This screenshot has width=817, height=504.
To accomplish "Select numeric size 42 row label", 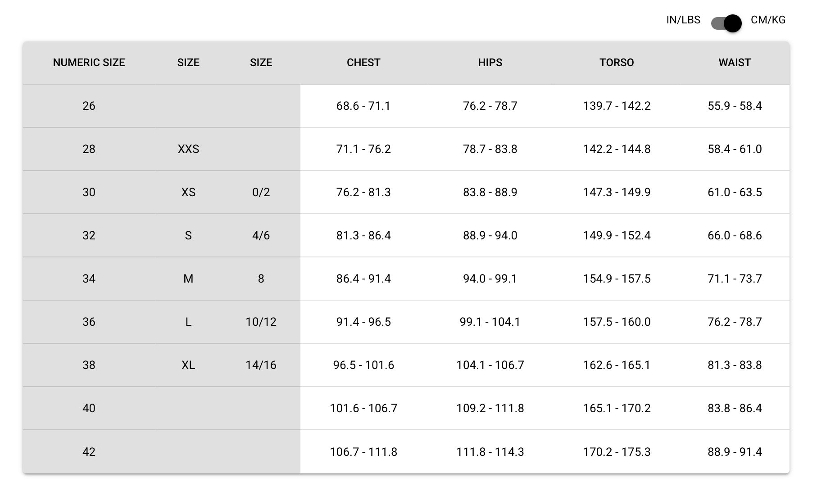I will coord(89,451).
